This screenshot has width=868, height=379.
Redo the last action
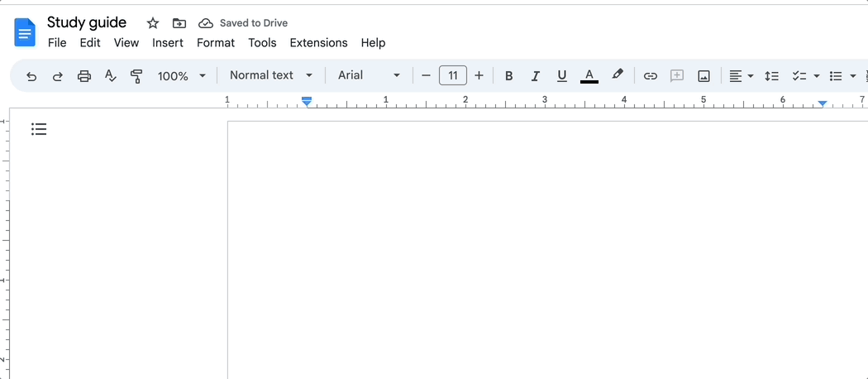point(58,76)
